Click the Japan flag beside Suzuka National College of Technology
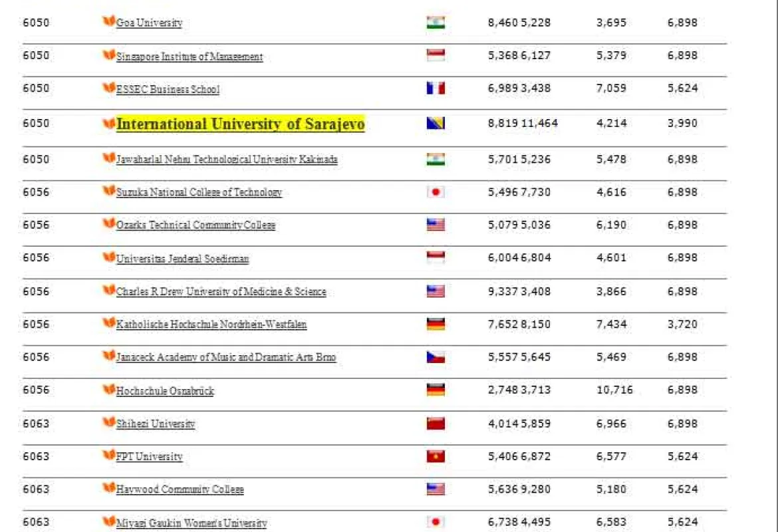This screenshot has width=778, height=532. pos(435,192)
